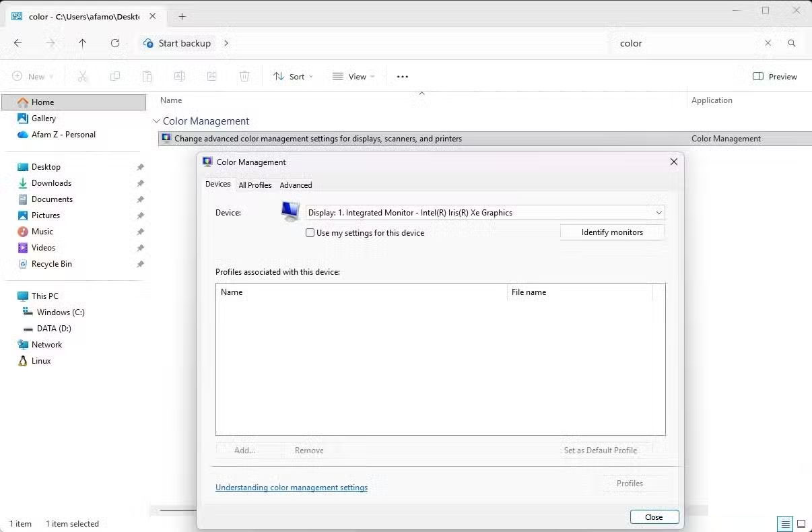Switch to the Advanced tab

pos(296,185)
